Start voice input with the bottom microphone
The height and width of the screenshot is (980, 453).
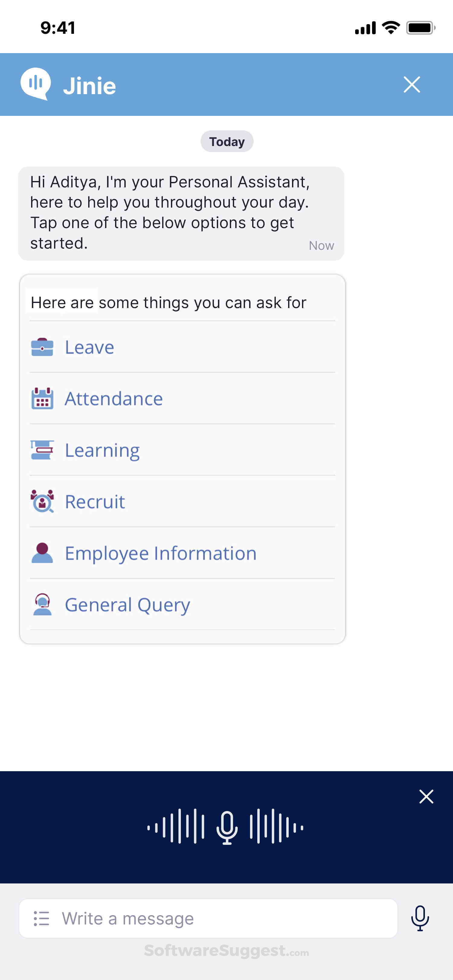420,918
